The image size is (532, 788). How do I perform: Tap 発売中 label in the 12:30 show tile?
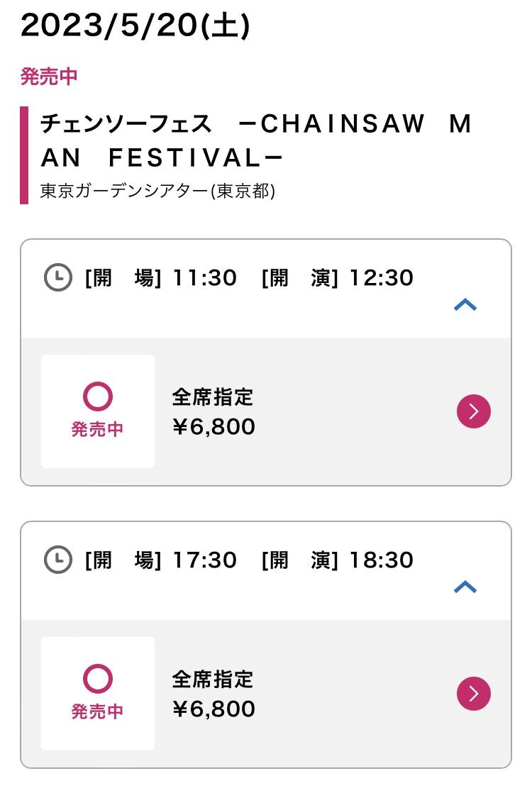pos(98,430)
